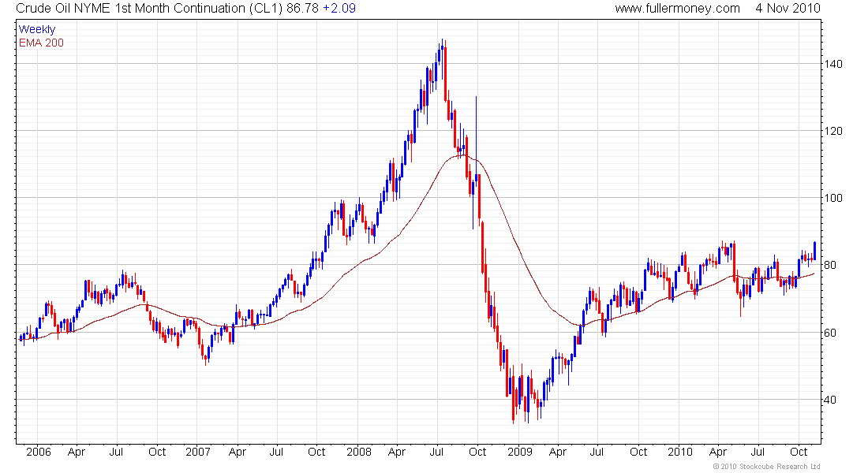Click the 'Apr' label after 2006
Image resolution: width=868 pixels, height=473 pixels.
coord(77,452)
